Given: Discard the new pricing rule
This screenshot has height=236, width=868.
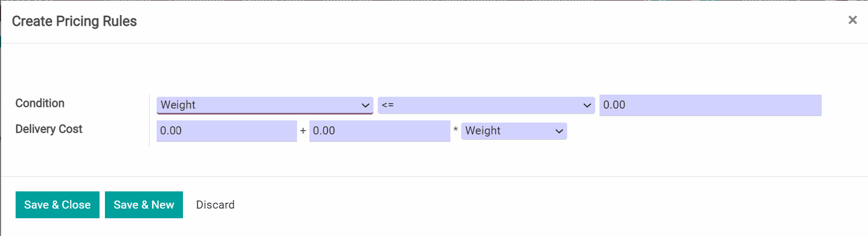Looking at the screenshot, I should coord(215,205).
